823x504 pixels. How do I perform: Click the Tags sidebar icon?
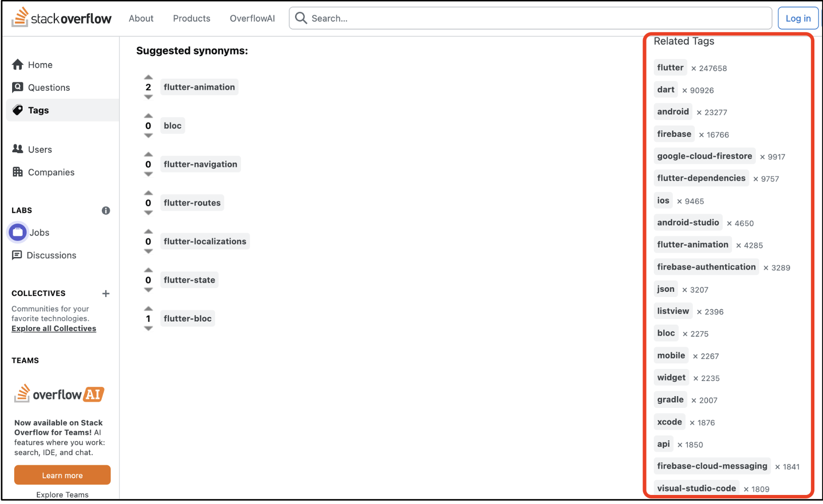[18, 110]
